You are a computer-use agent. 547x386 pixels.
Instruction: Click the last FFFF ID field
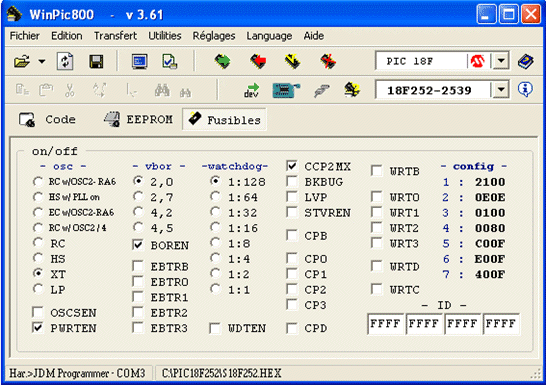[501, 324]
